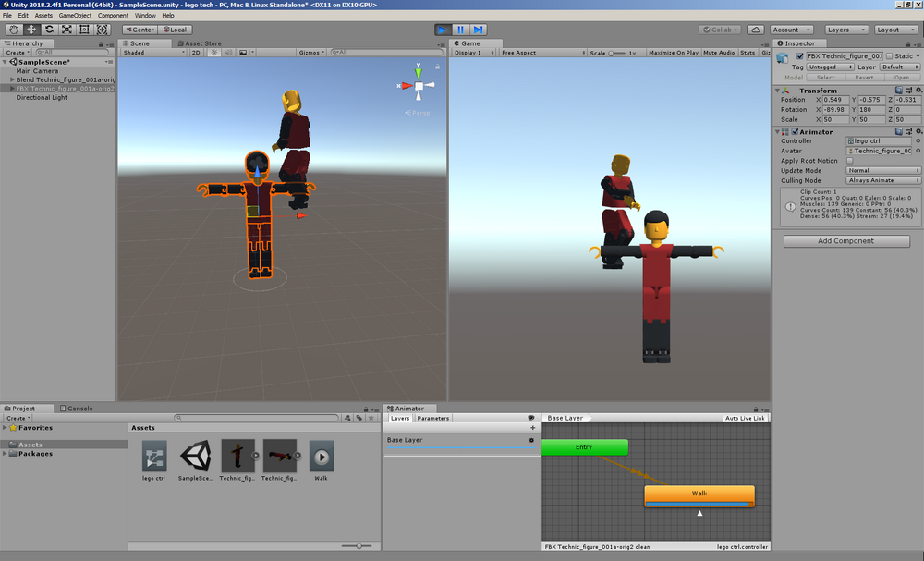
Task: Open the Cloud services panel icon
Action: [756, 30]
